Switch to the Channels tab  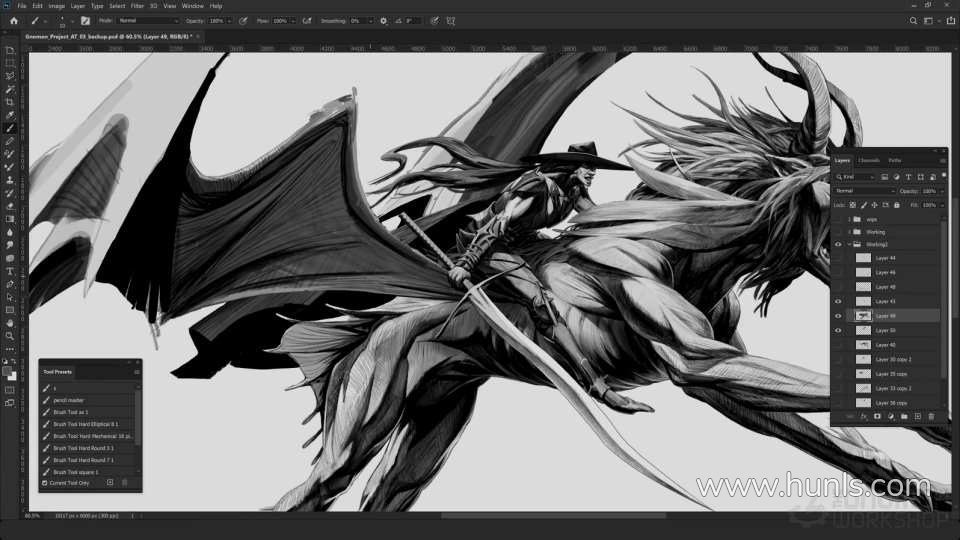[869, 160]
